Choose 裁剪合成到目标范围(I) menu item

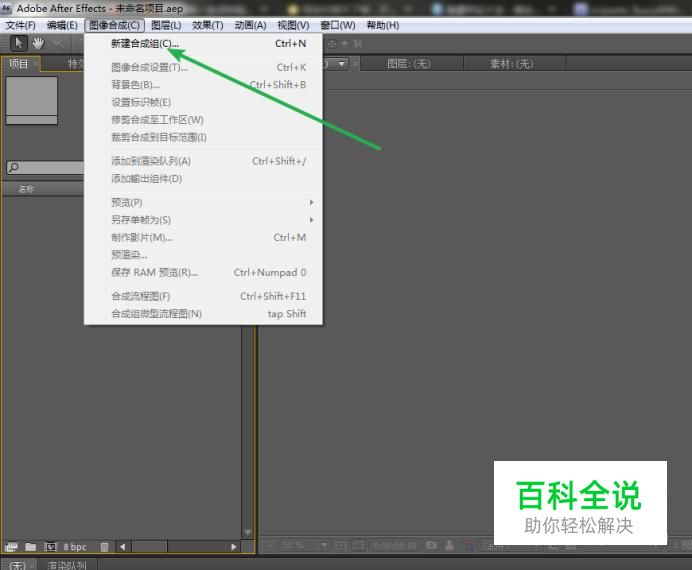205,138
